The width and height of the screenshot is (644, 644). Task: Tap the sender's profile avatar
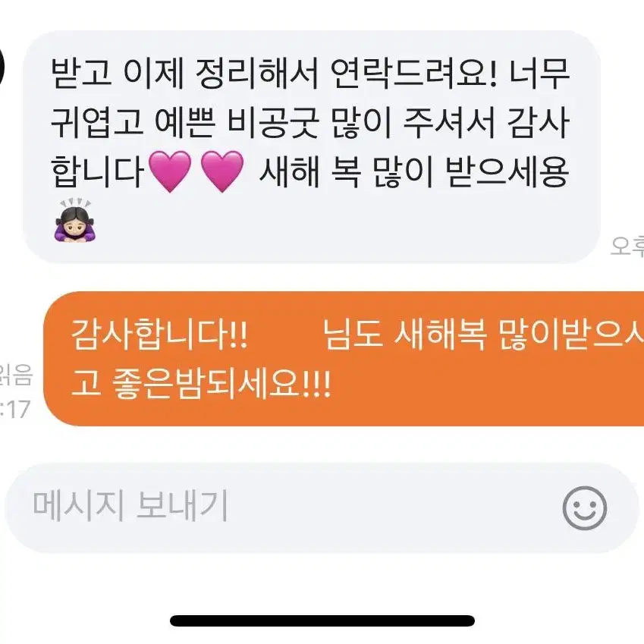(3, 67)
